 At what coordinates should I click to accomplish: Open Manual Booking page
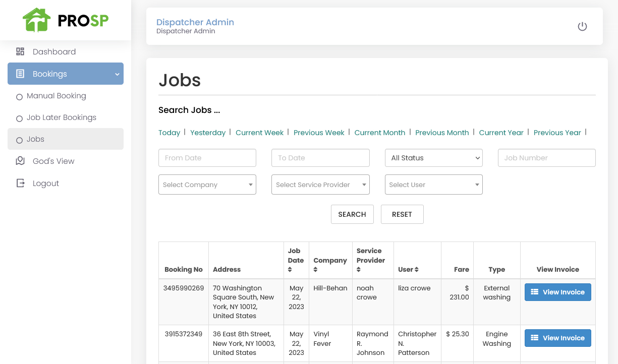[57, 96]
